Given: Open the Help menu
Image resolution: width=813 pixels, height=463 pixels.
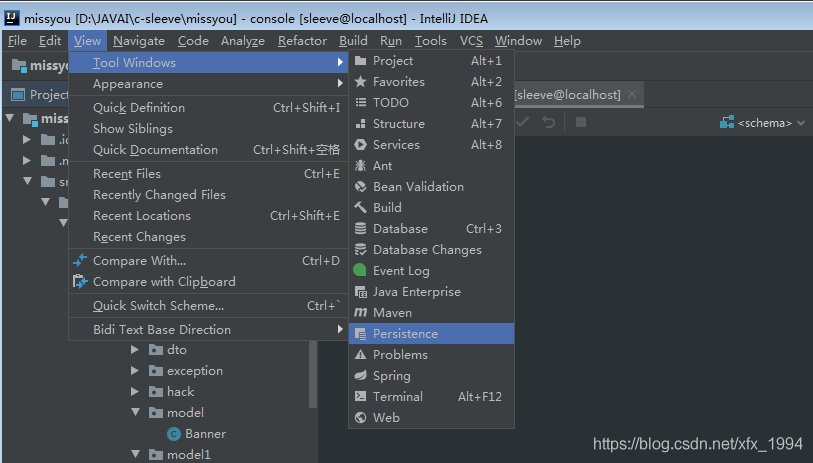Looking at the screenshot, I should coord(567,40).
